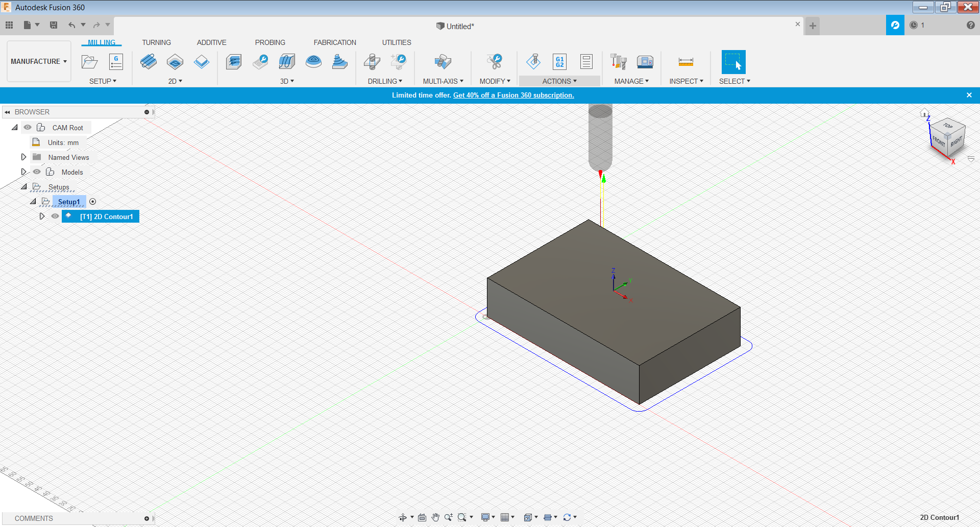The image size is (980, 527).
Task: Toggle visibility of CAM Root
Action: coord(28,128)
